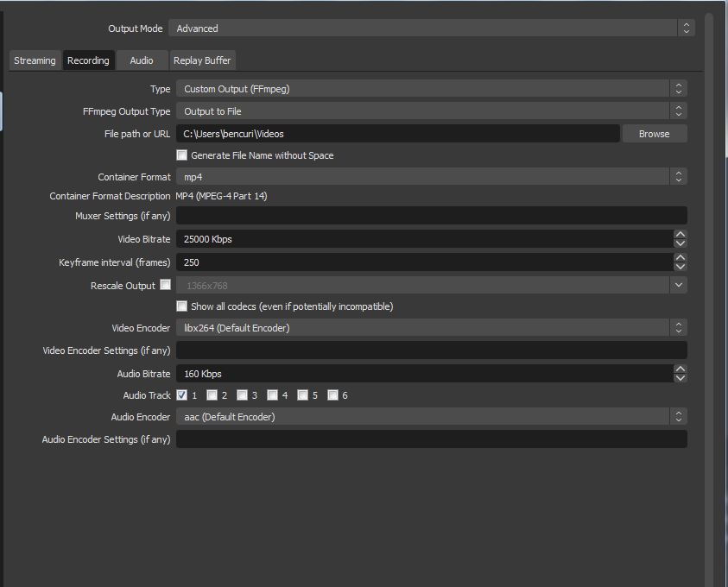Image resolution: width=728 pixels, height=587 pixels.
Task: Open the Audio Encoder dropdown
Action: [431, 417]
